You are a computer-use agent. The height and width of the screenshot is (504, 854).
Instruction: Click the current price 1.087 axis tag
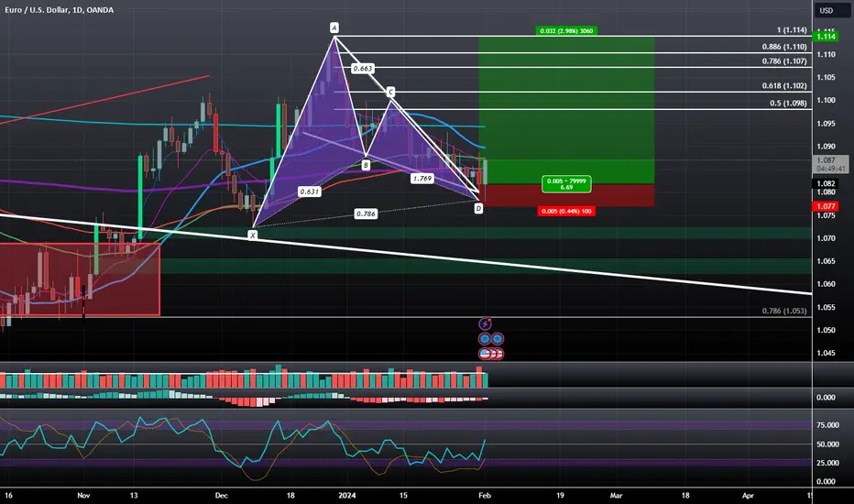tap(830, 164)
